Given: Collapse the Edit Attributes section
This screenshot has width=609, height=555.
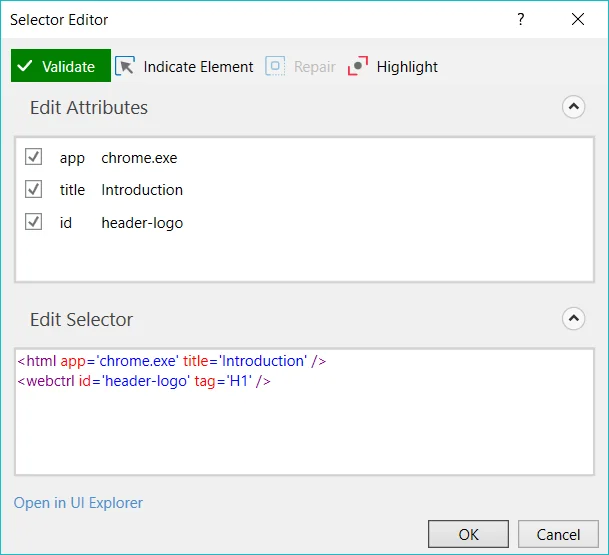Looking at the screenshot, I should [x=573, y=107].
